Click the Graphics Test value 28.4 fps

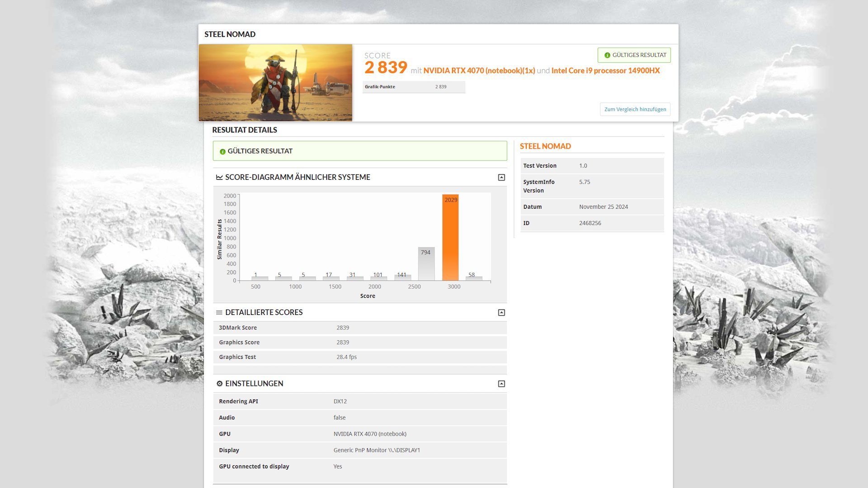(346, 357)
